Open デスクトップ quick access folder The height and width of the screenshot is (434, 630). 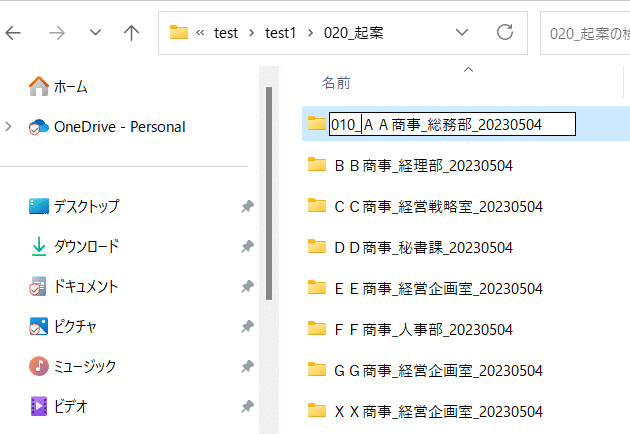point(86,206)
